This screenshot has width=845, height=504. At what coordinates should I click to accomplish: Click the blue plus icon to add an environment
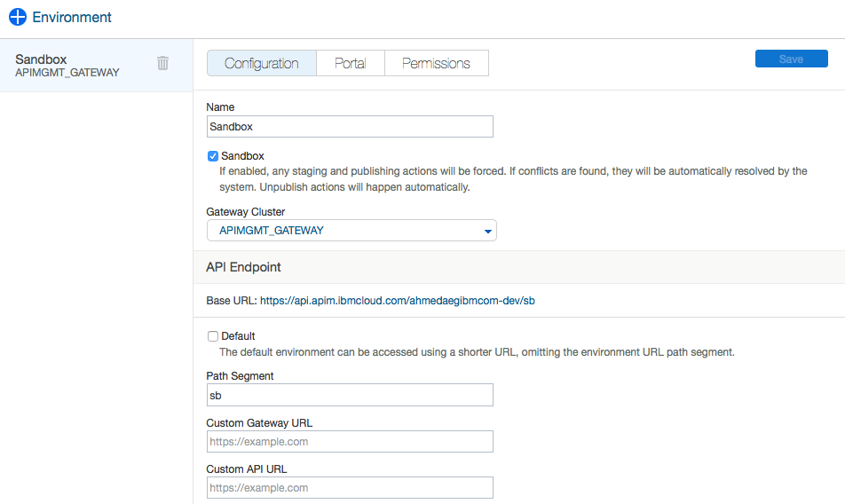pos(17,17)
